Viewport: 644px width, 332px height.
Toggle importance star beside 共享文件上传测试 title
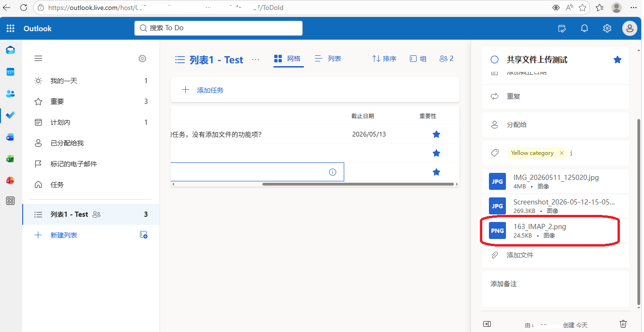(x=617, y=60)
